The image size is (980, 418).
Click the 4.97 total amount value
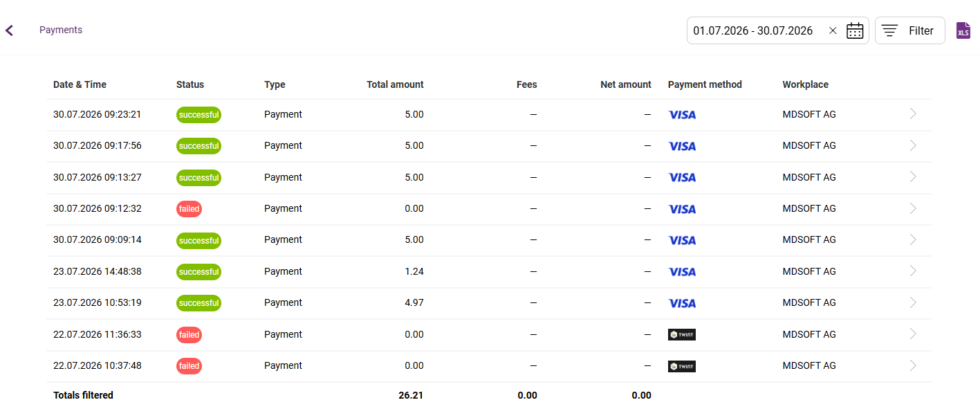(414, 302)
